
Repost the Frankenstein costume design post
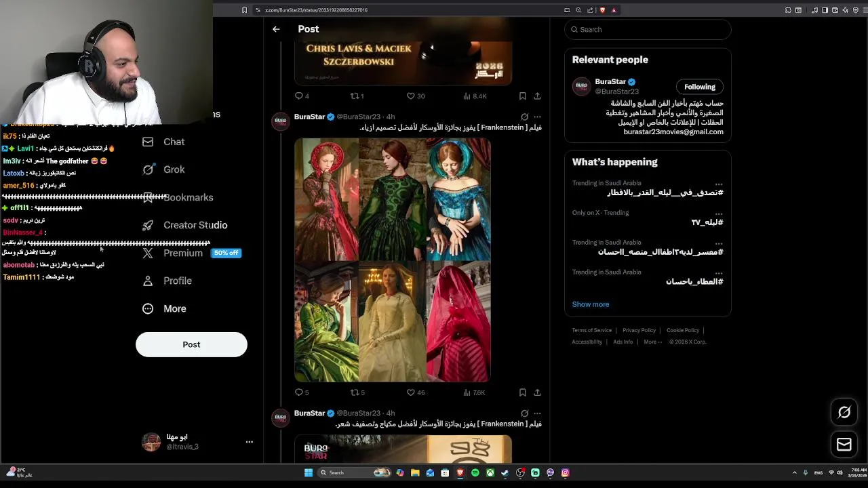click(x=357, y=392)
